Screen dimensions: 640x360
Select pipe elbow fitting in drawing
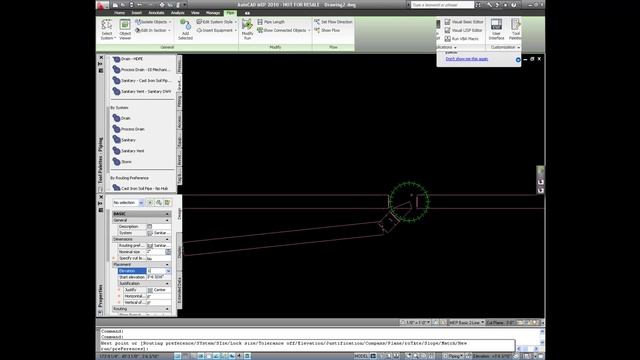389,223
